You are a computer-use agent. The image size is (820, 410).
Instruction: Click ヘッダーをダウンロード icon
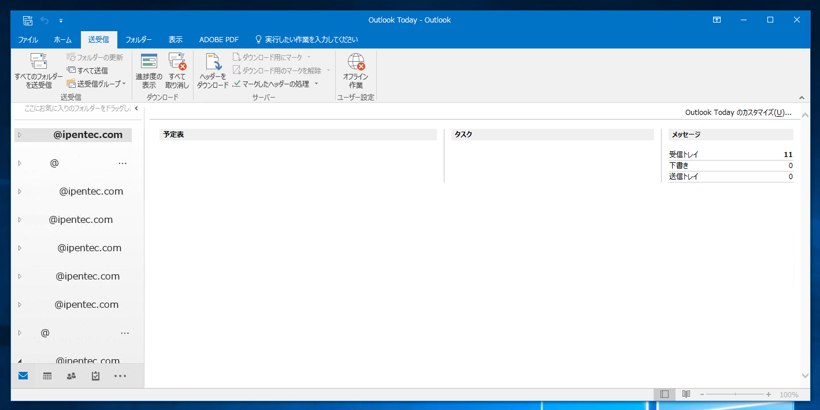[x=213, y=71]
